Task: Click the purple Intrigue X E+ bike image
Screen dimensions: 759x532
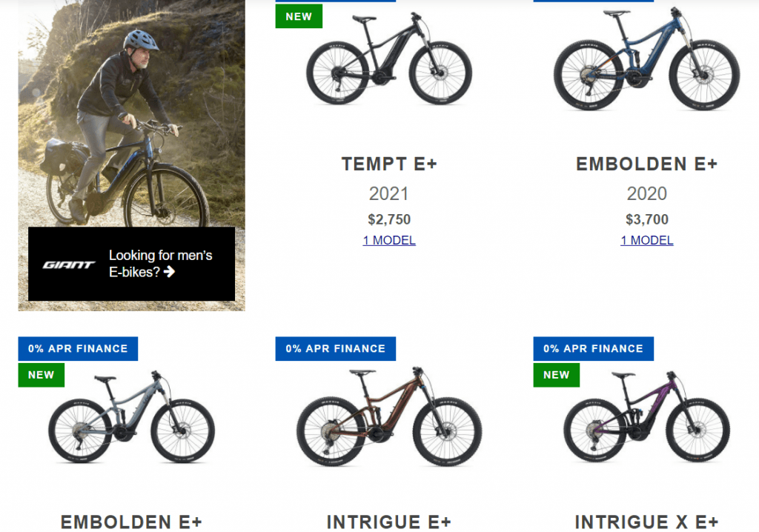Action: point(646,417)
